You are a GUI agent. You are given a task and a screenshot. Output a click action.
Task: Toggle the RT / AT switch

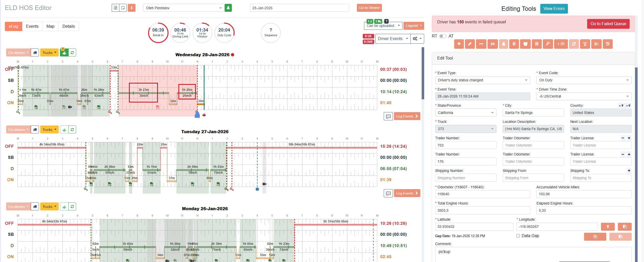[x=443, y=36]
